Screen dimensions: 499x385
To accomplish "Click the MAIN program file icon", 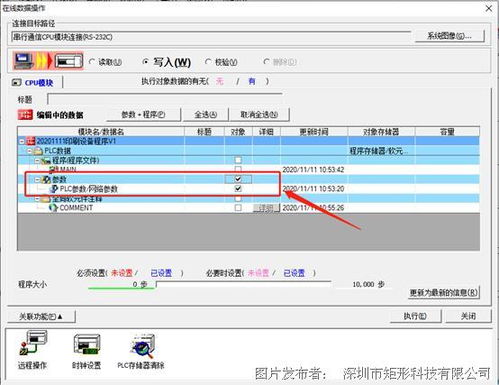I will point(54,170).
